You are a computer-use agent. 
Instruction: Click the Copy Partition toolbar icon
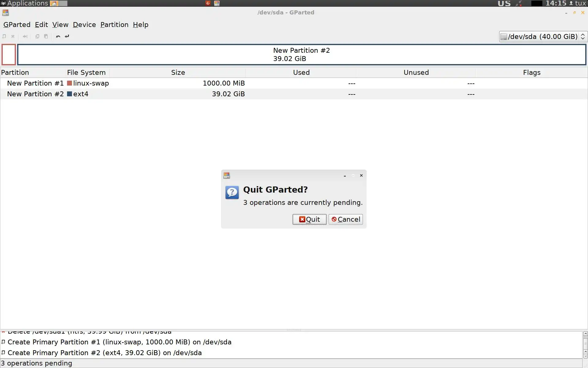tap(37, 36)
